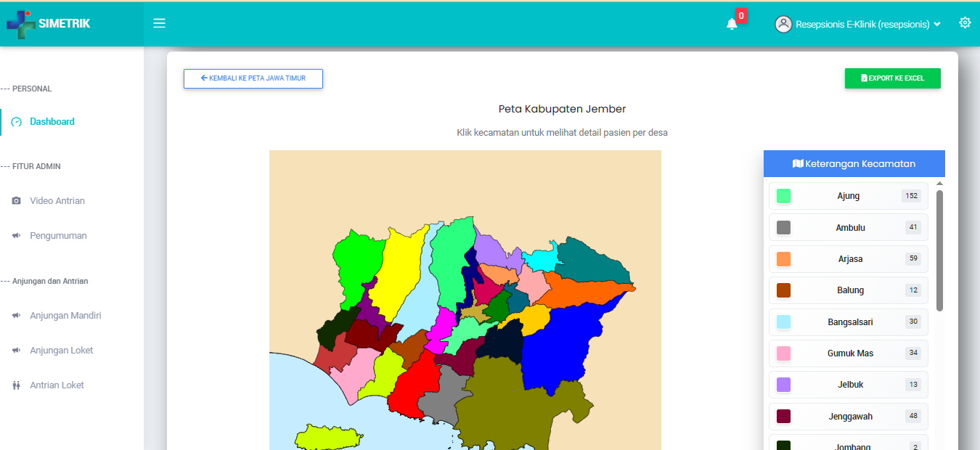Click the Export ke Excel button
Viewport: 980px width, 450px height.
point(893,78)
